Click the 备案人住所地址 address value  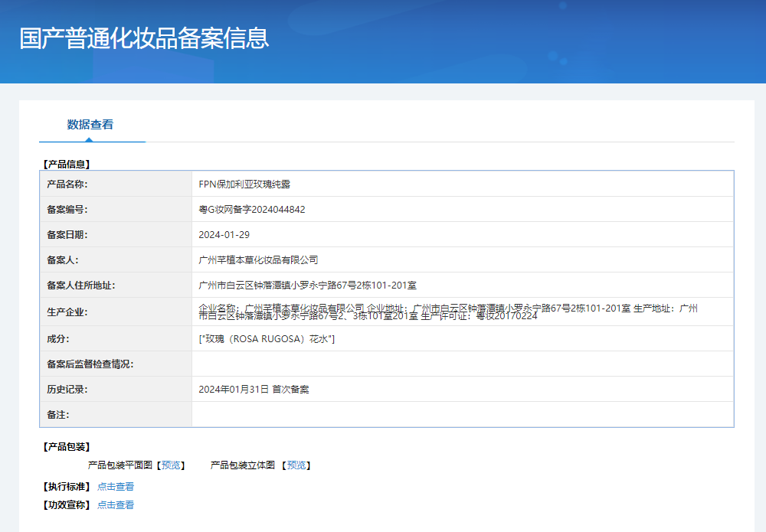[307, 286]
